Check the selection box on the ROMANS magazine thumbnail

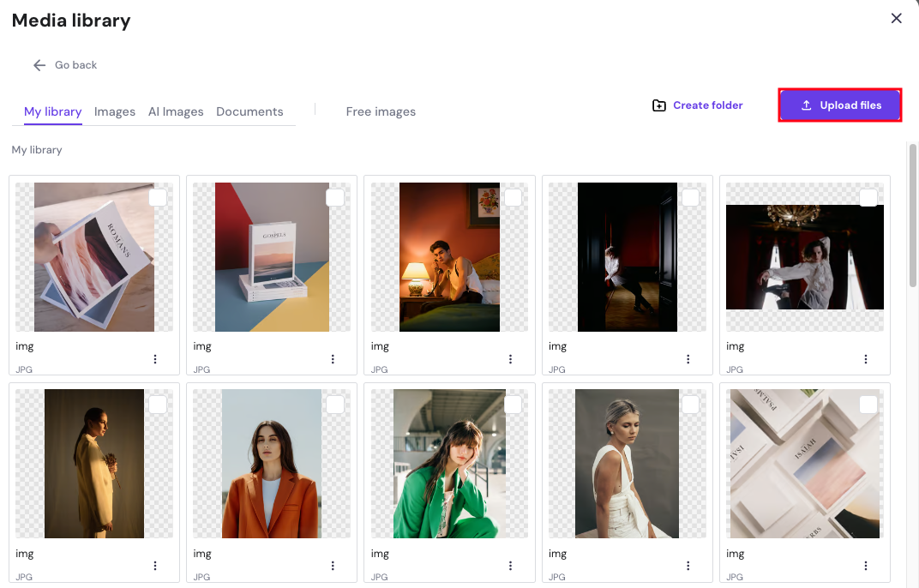[x=157, y=197]
